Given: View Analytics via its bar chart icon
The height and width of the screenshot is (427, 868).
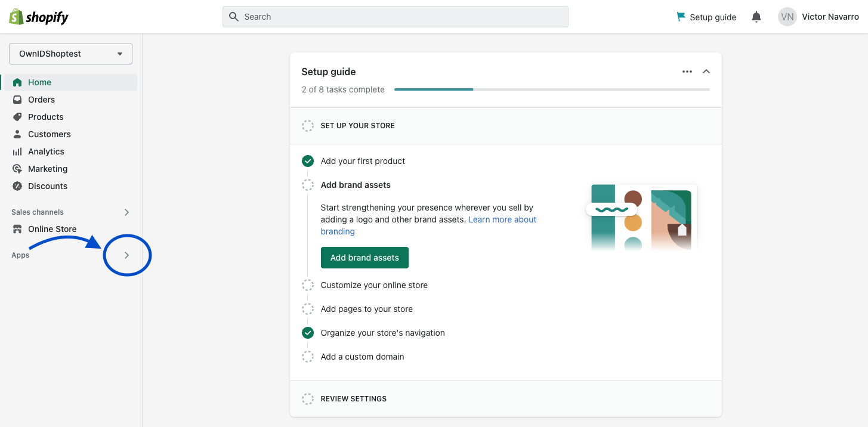Looking at the screenshot, I should pos(18,151).
